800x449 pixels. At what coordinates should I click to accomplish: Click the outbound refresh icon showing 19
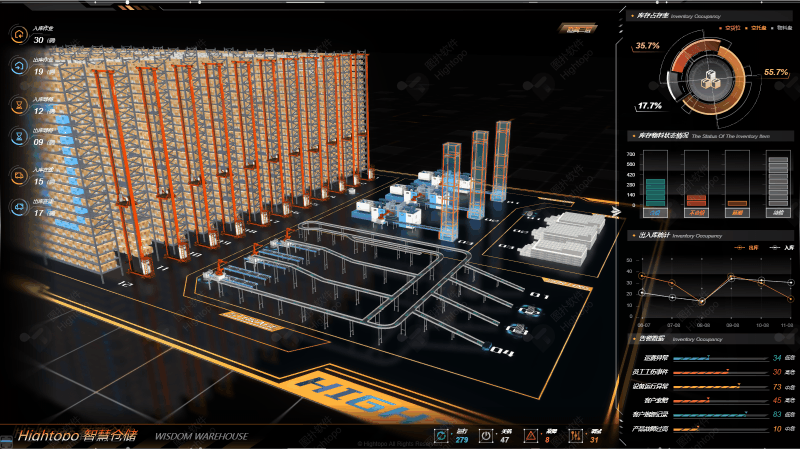click(19, 68)
